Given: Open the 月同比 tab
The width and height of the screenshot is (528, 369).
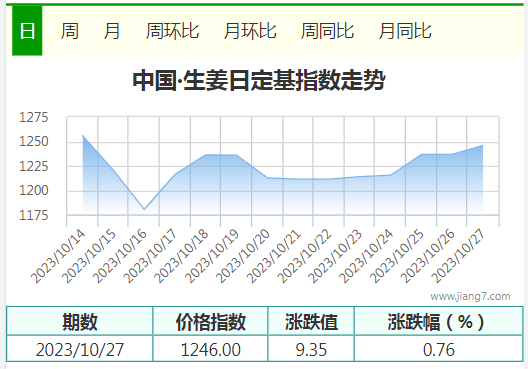Looking at the screenshot, I should (405, 31).
